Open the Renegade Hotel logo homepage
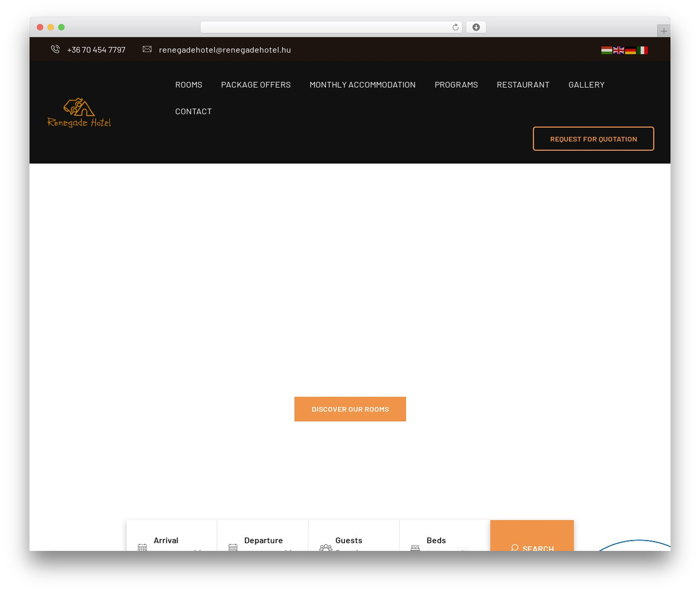This screenshot has height=593, width=700. 79,113
